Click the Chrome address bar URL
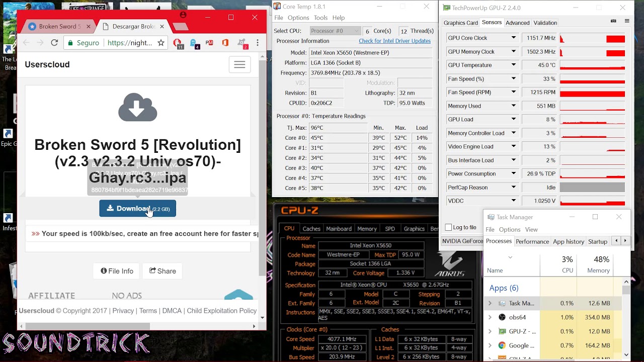 coord(130,43)
